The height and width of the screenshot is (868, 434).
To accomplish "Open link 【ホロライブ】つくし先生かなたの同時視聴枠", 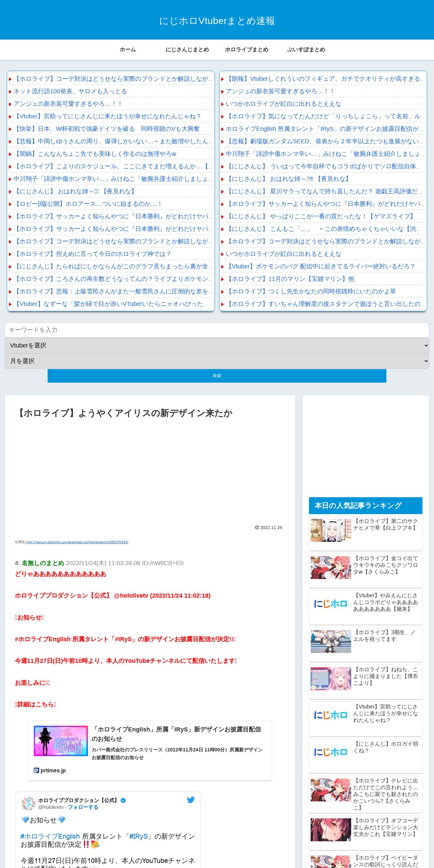I will coord(311,291).
